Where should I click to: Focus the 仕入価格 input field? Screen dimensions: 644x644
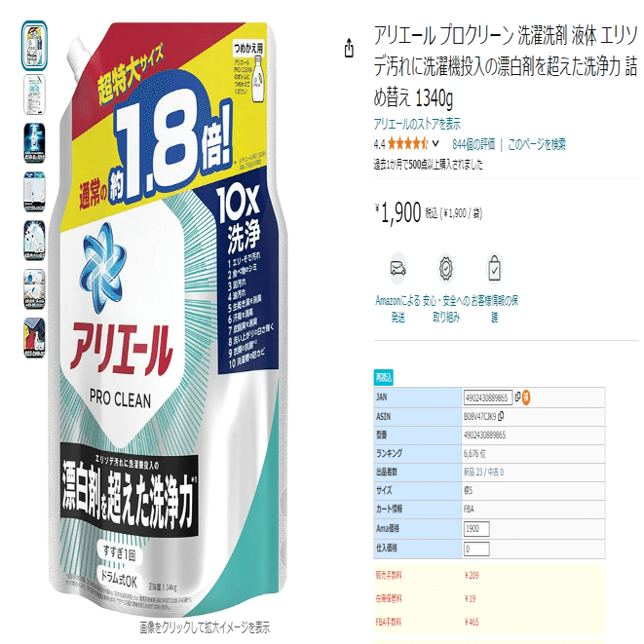coord(476,549)
